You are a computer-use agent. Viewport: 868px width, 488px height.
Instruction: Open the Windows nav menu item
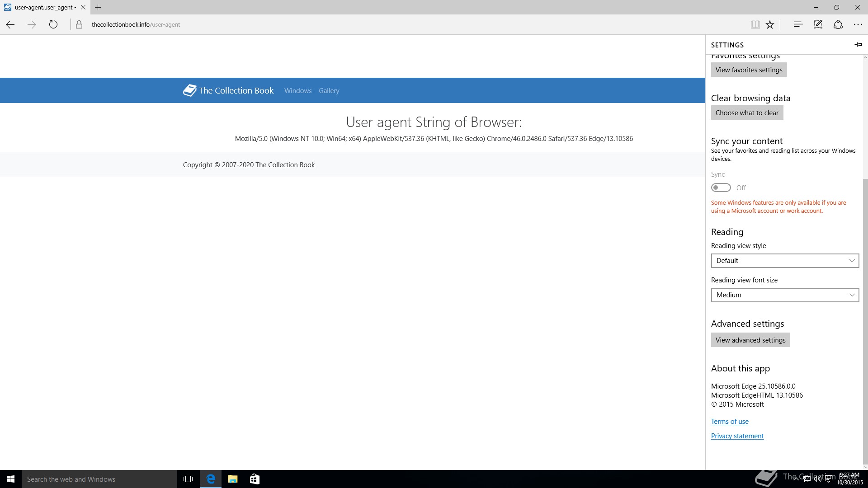click(298, 91)
